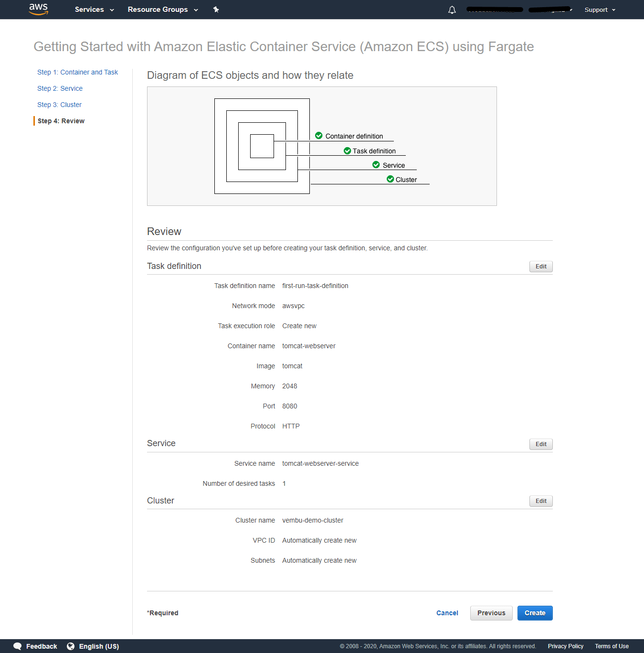Go back with the Previous button
Screen dimensions: 644x653
point(491,613)
